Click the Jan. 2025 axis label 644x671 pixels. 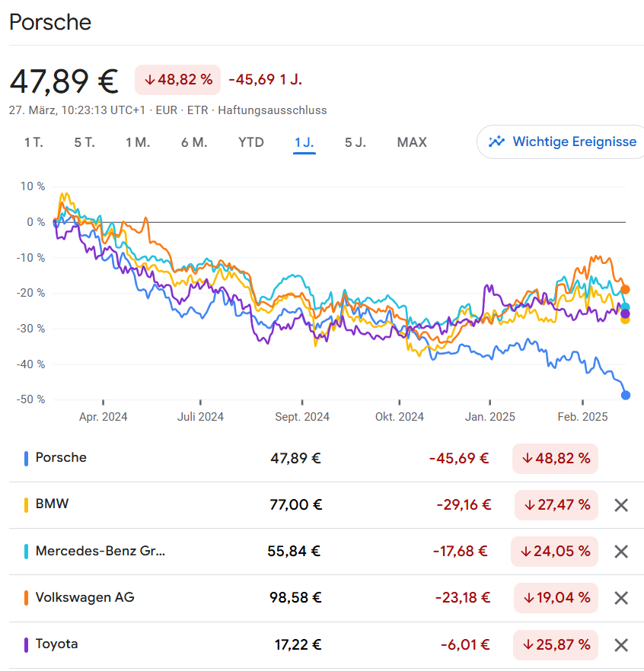coord(490,417)
